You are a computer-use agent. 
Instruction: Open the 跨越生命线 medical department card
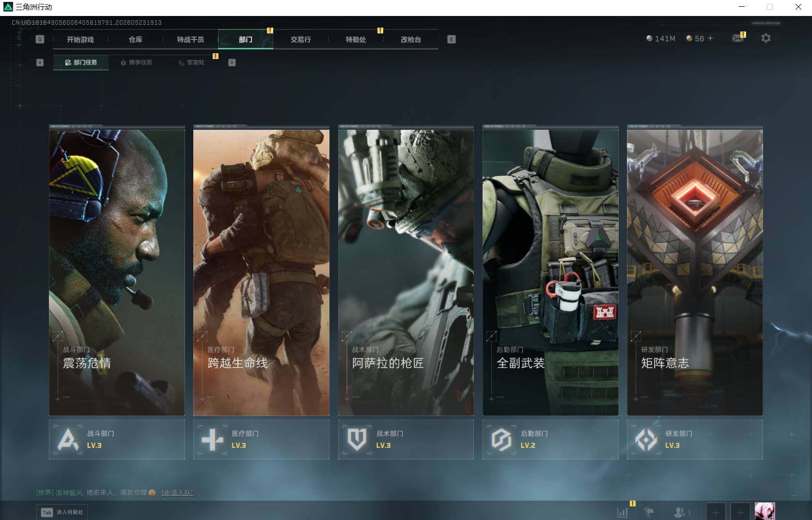pyautogui.click(x=261, y=272)
